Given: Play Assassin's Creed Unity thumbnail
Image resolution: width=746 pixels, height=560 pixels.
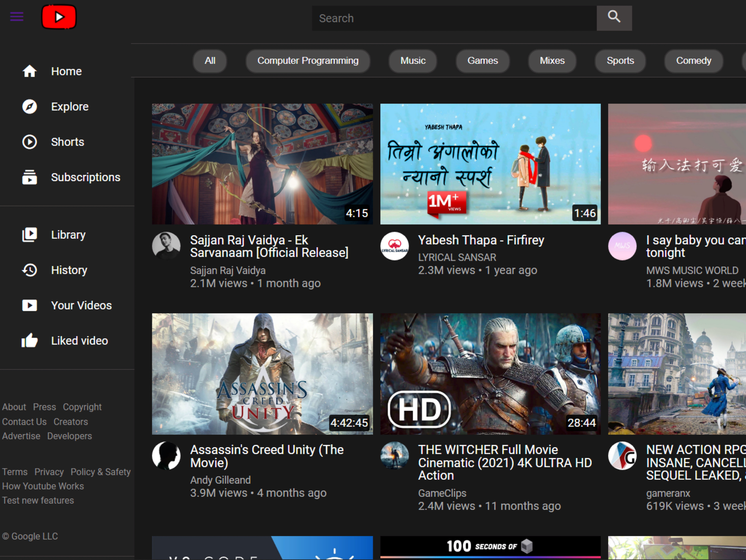Looking at the screenshot, I should point(262,374).
